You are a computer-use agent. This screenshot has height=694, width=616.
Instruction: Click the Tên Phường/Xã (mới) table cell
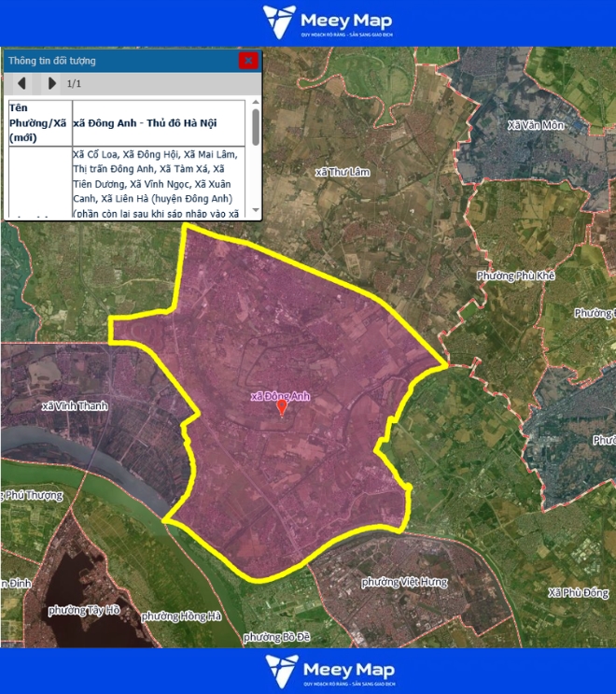tap(39, 121)
